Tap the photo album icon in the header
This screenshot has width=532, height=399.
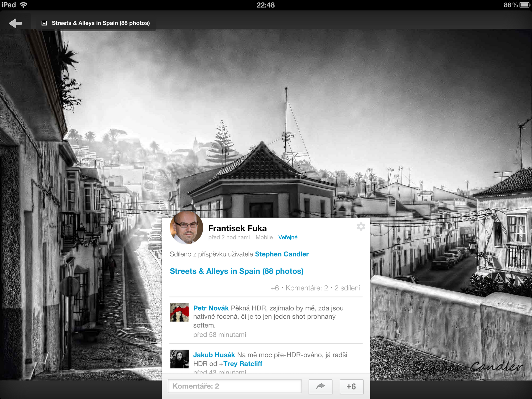click(x=44, y=23)
